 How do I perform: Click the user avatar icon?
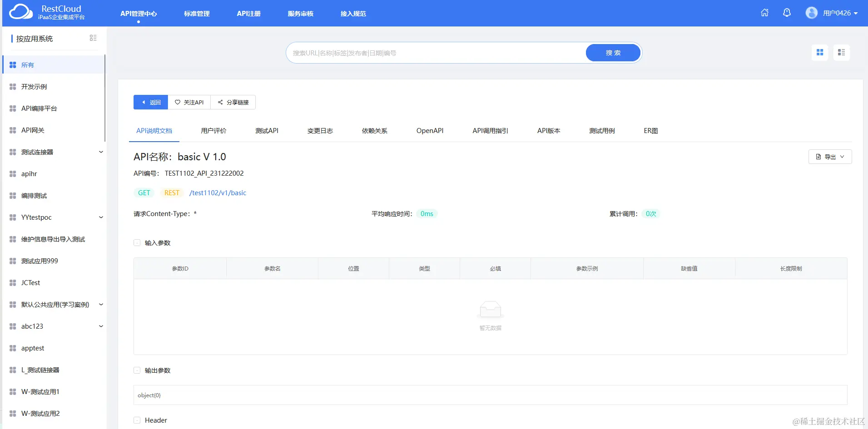pos(812,13)
